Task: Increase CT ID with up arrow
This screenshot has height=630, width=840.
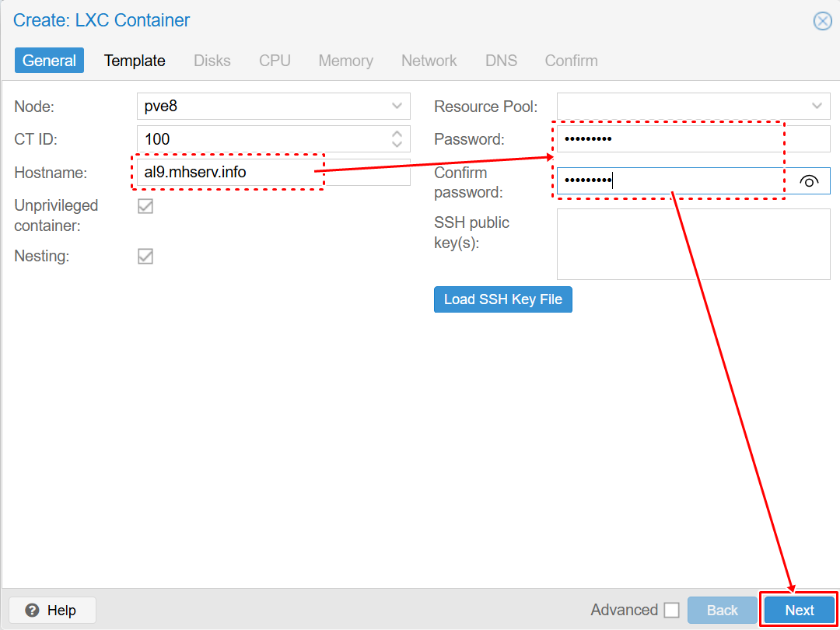Action: click(x=397, y=134)
